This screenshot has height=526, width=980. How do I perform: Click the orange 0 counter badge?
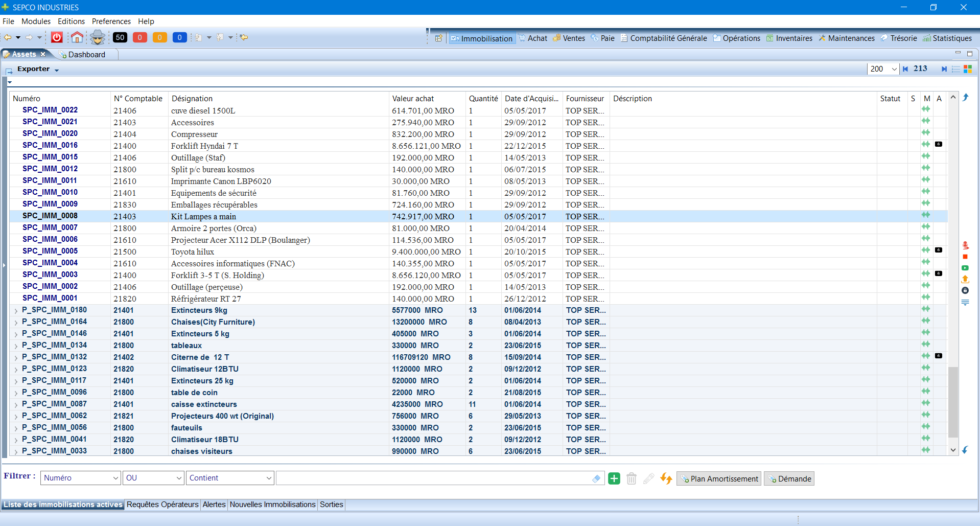pos(160,37)
